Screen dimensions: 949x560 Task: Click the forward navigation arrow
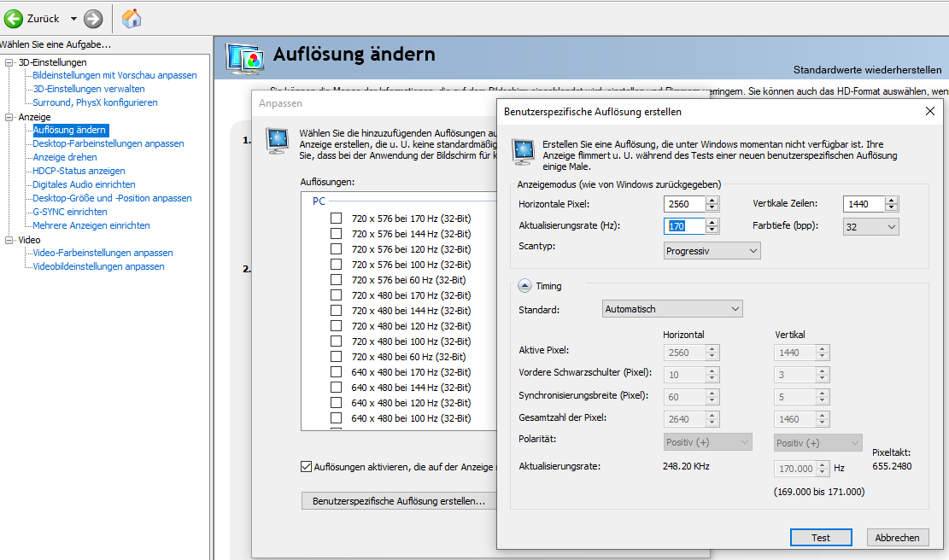click(93, 19)
